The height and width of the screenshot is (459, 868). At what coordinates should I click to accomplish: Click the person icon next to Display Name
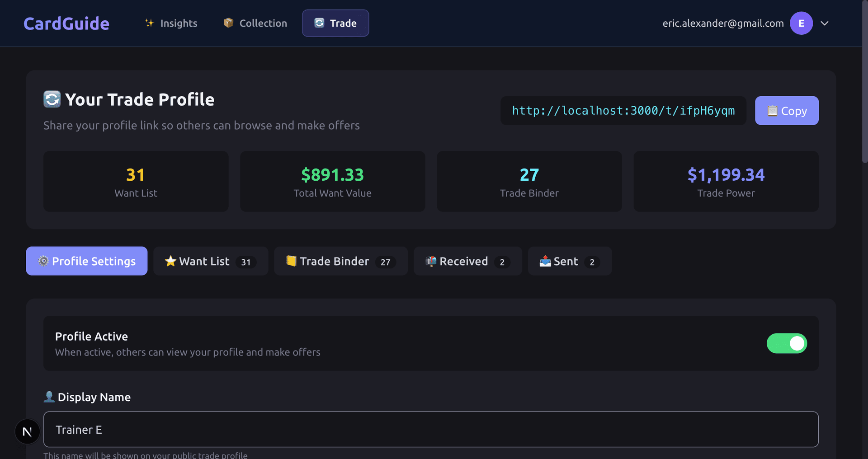[49, 397]
